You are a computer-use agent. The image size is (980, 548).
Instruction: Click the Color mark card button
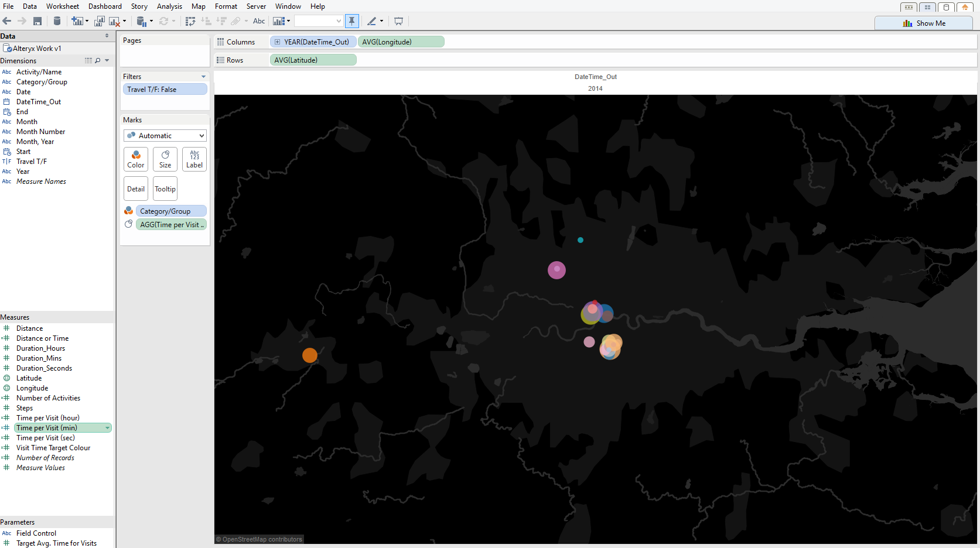pyautogui.click(x=136, y=159)
